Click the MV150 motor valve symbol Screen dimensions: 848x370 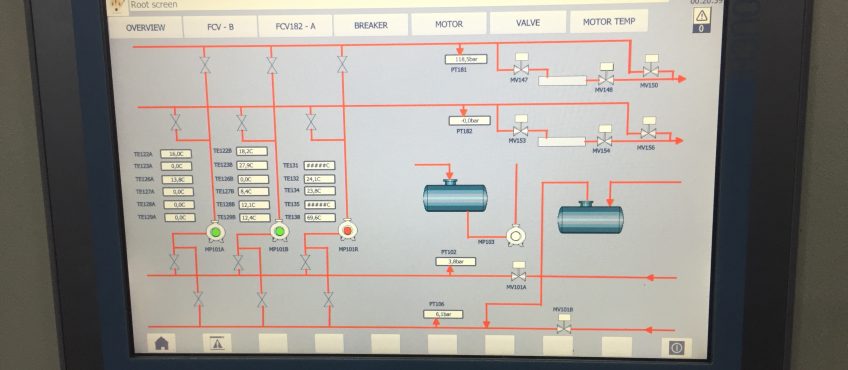click(x=651, y=66)
